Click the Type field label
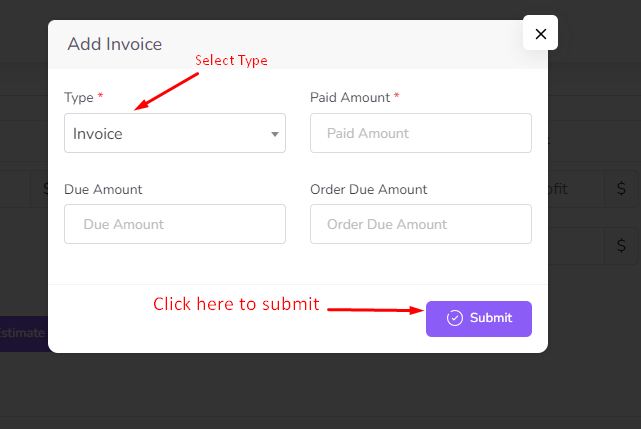This screenshot has width=641, height=429. pos(78,97)
